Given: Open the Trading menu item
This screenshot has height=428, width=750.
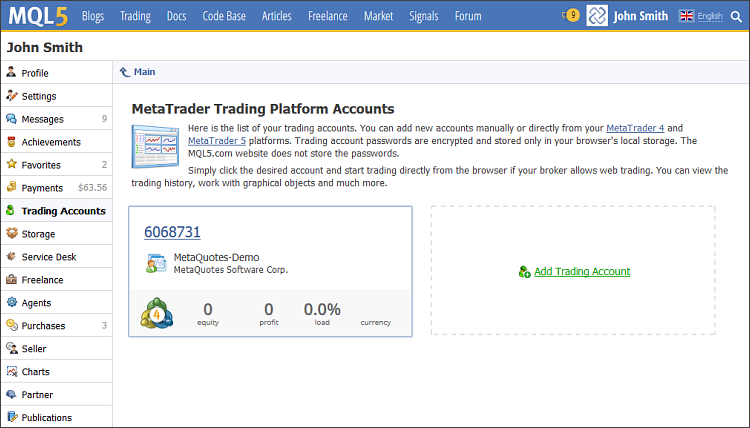Looking at the screenshot, I should click(x=135, y=16).
